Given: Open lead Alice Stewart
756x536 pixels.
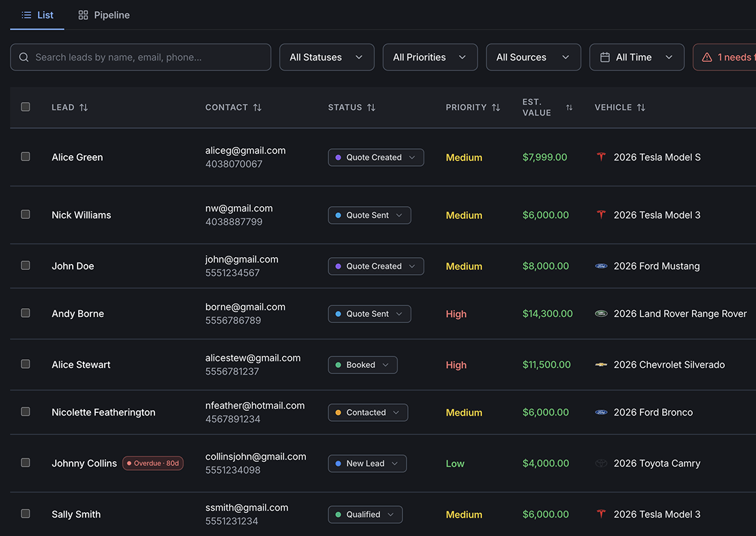Looking at the screenshot, I should (x=81, y=365).
